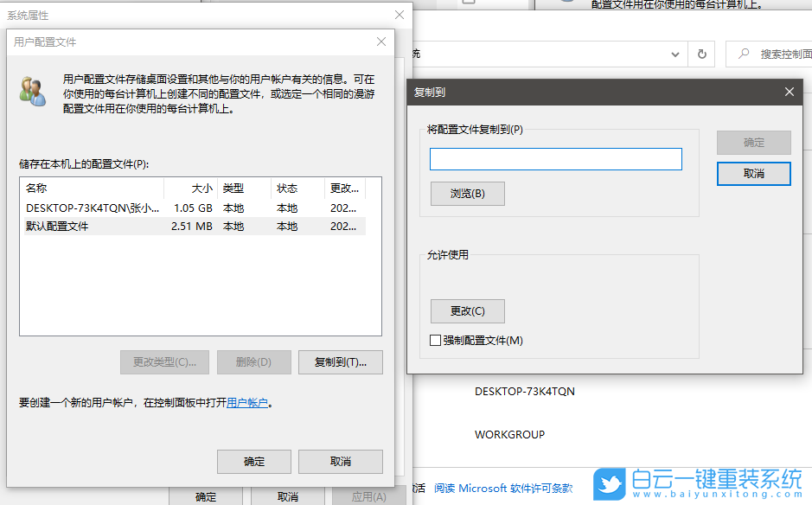Viewport: 812px width, 505px height.
Task: Click the refresh icon near the top dropdown
Action: tap(700, 54)
